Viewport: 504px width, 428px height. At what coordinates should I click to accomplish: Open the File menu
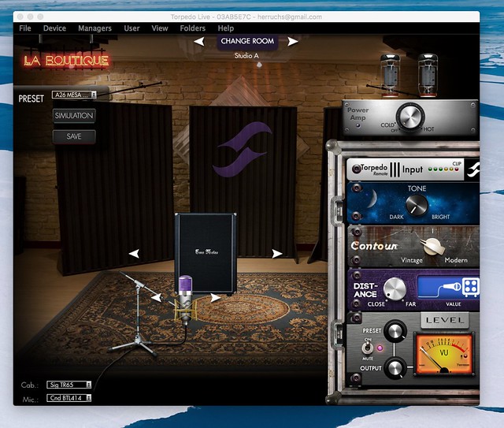[x=25, y=28]
